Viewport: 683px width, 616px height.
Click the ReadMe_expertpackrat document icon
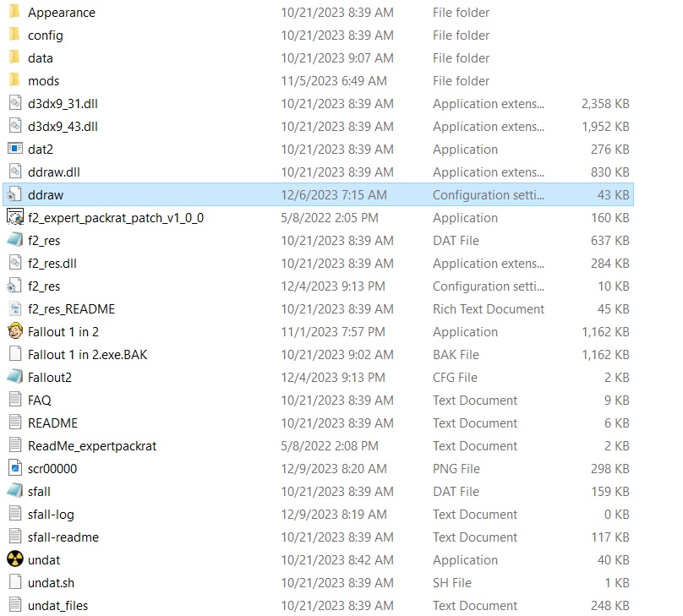point(15,445)
